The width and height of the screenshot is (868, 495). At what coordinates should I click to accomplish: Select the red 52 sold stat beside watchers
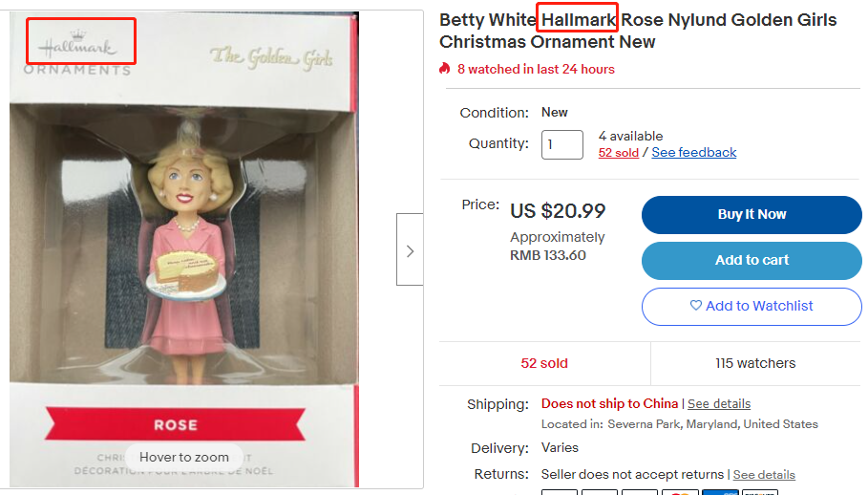544,363
